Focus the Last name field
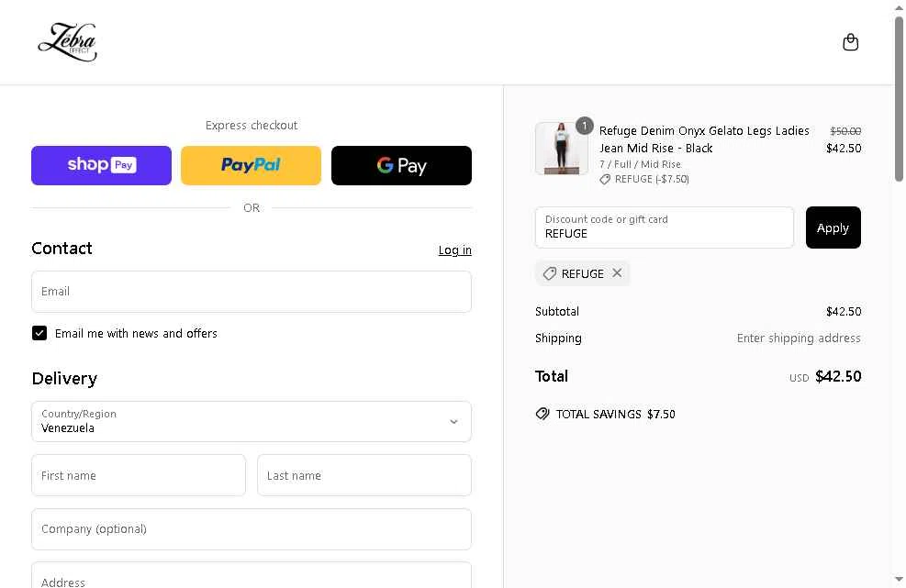Image resolution: width=906 pixels, height=588 pixels. [x=364, y=475]
